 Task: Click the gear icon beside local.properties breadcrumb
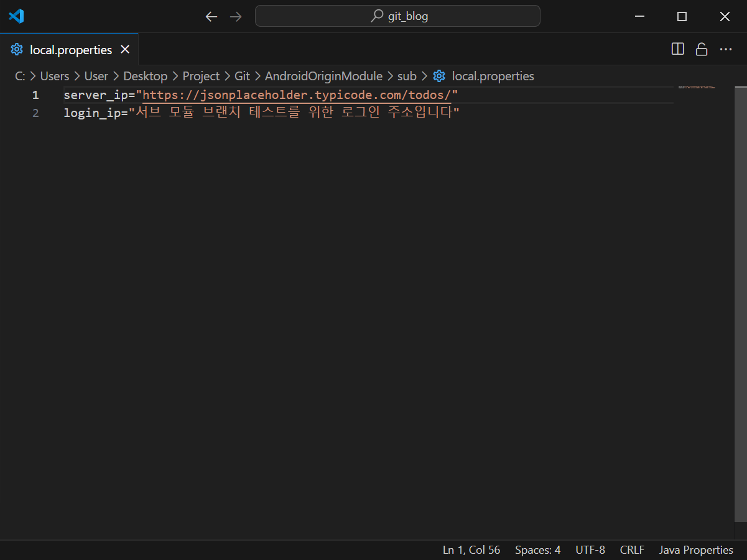point(439,75)
